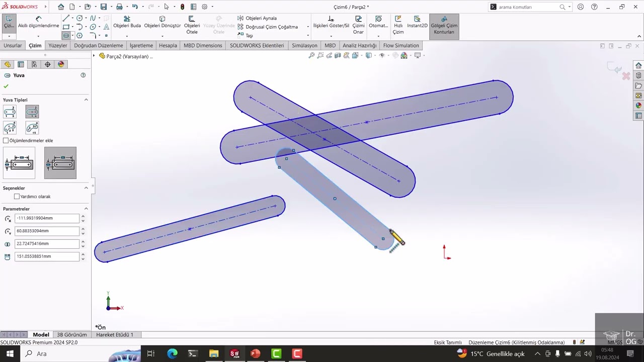This screenshot has height=362, width=644.
Task: Open the slot tool dropdown arrow
Action: [72, 36]
